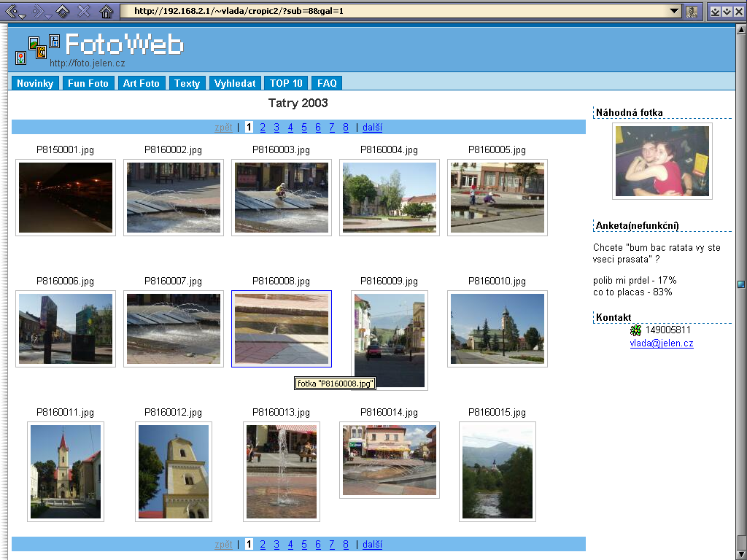Open thumbnail of photo P8160011.jpg
Image resolution: width=747 pixels, height=560 pixels.
coord(66,472)
